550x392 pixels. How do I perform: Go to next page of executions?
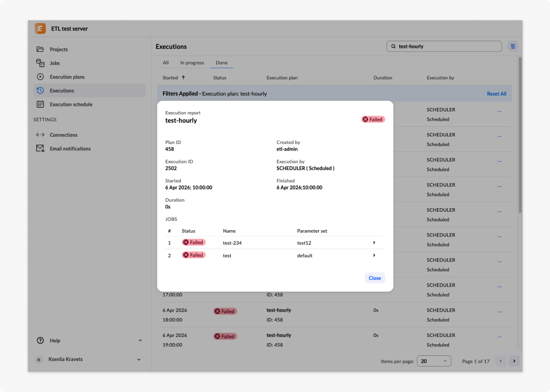pos(514,361)
